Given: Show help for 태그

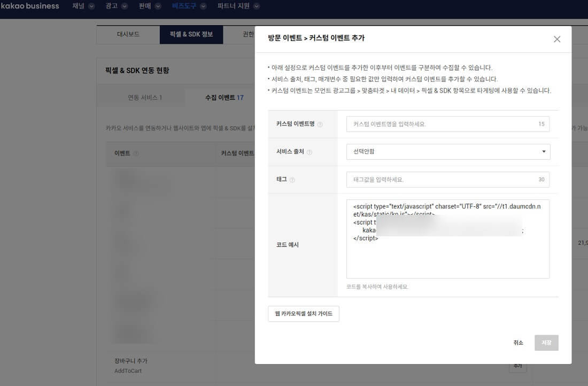Looking at the screenshot, I should [292, 180].
